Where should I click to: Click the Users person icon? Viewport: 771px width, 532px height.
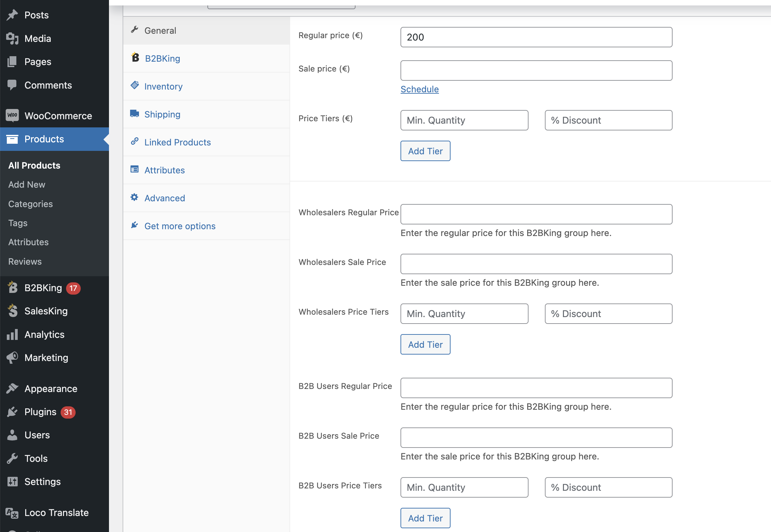click(x=12, y=435)
